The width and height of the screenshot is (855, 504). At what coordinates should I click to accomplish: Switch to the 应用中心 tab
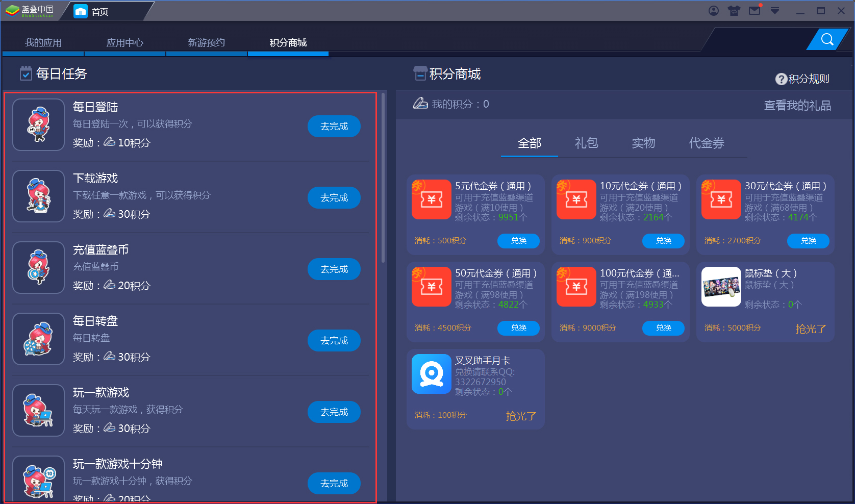click(124, 42)
